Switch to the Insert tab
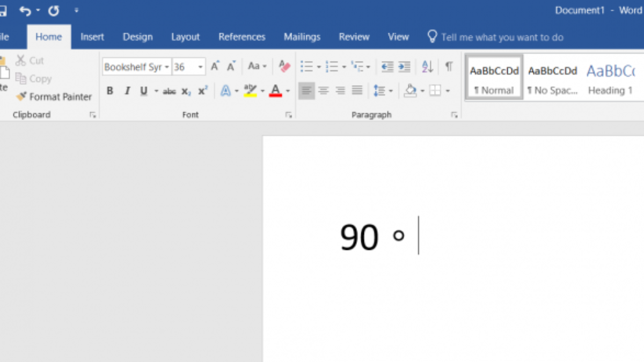Viewport: 644px width, 362px height. coord(92,37)
